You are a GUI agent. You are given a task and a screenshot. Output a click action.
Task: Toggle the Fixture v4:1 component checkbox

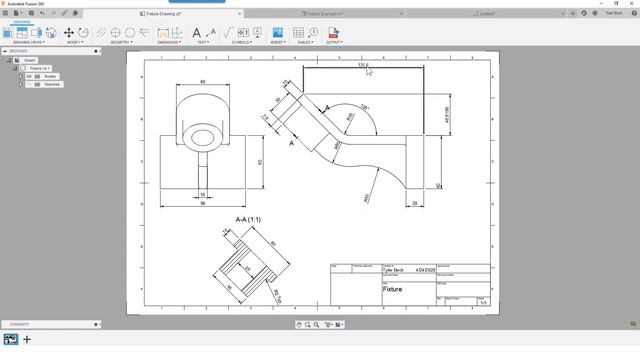pyautogui.click(x=23, y=68)
